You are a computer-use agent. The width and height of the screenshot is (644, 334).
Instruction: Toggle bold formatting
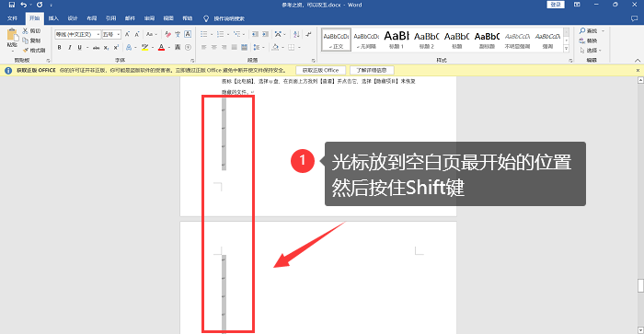coord(60,48)
